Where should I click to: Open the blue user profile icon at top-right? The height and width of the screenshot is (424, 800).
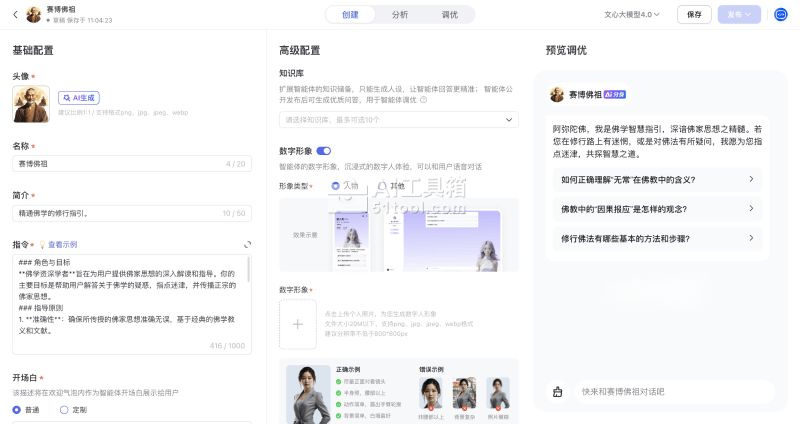click(782, 14)
